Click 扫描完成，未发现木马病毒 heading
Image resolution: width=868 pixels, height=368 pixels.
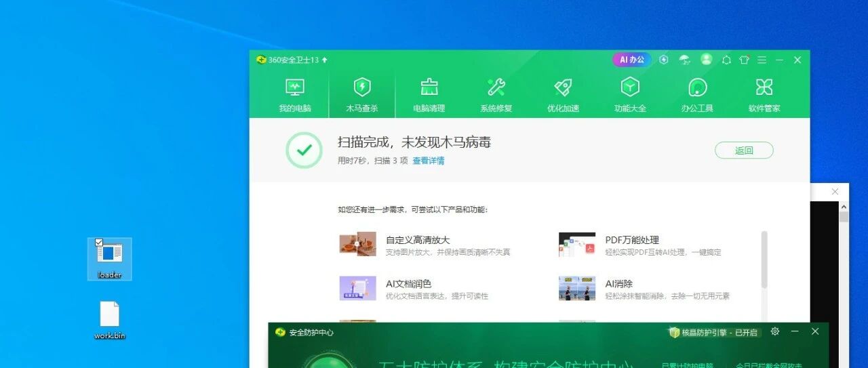414,142
